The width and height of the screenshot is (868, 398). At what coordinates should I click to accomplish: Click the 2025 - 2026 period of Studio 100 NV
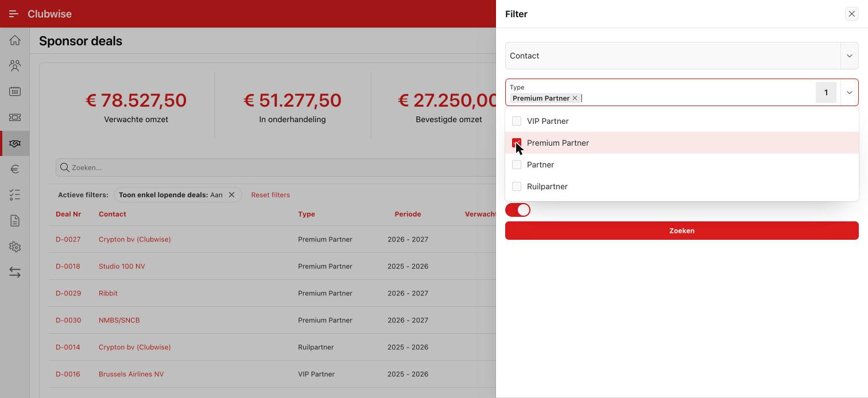408,266
